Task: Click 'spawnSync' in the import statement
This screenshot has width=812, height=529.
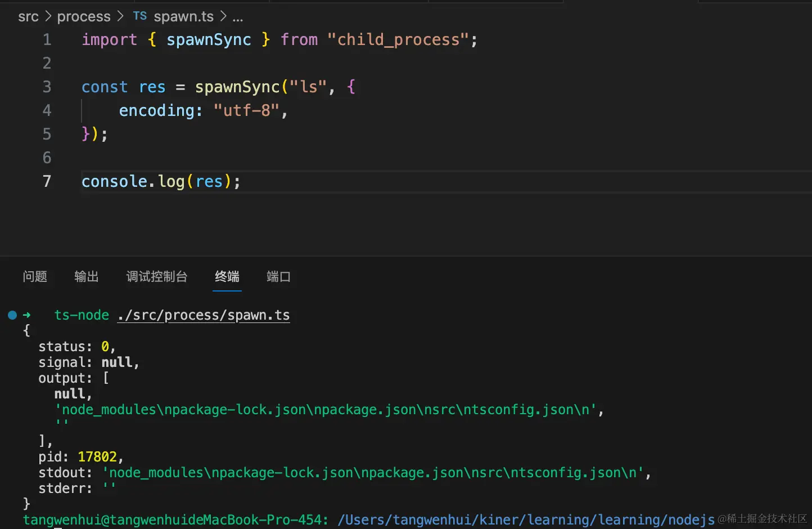Action: pos(209,40)
